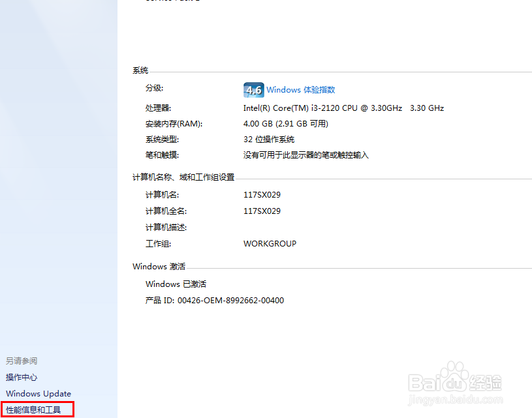Click the 计算机全名: label
The width and height of the screenshot is (532, 418).
tap(166, 211)
